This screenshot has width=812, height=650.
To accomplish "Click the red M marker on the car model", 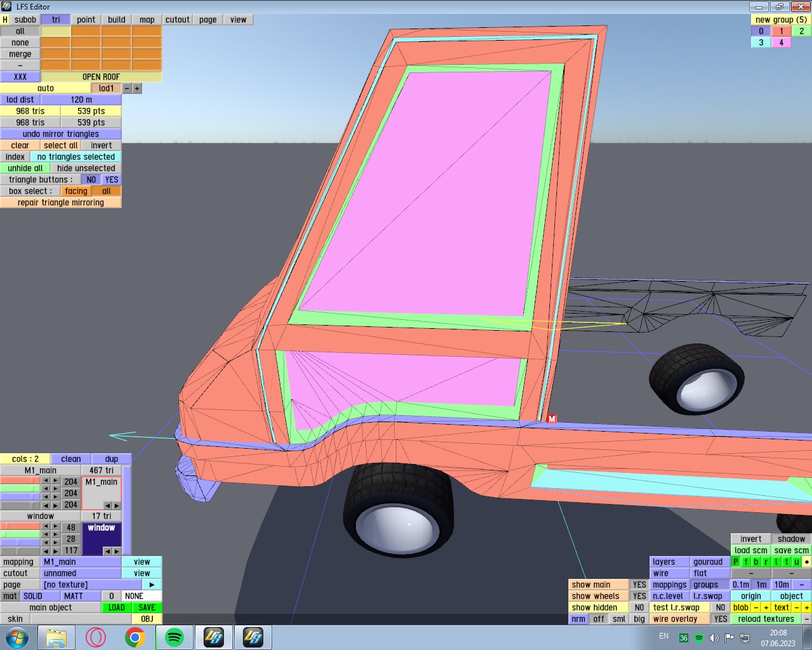I will tap(552, 419).
